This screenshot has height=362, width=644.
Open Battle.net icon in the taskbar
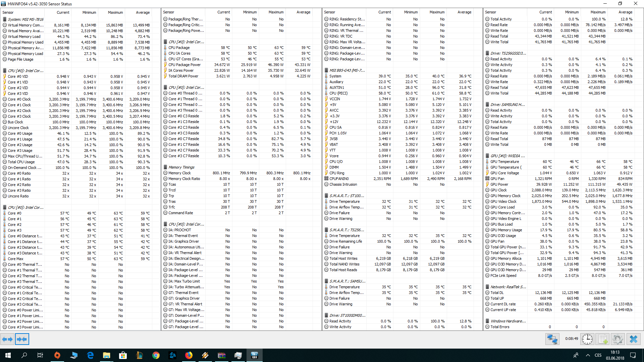(x=172, y=355)
